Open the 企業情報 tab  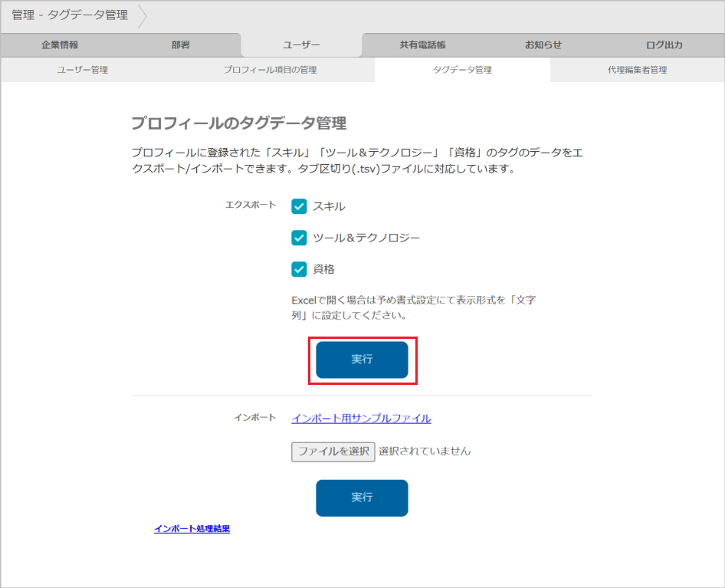click(x=60, y=45)
